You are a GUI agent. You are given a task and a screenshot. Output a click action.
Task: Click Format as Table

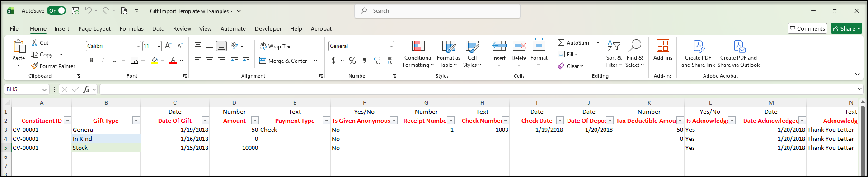click(x=449, y=54)
